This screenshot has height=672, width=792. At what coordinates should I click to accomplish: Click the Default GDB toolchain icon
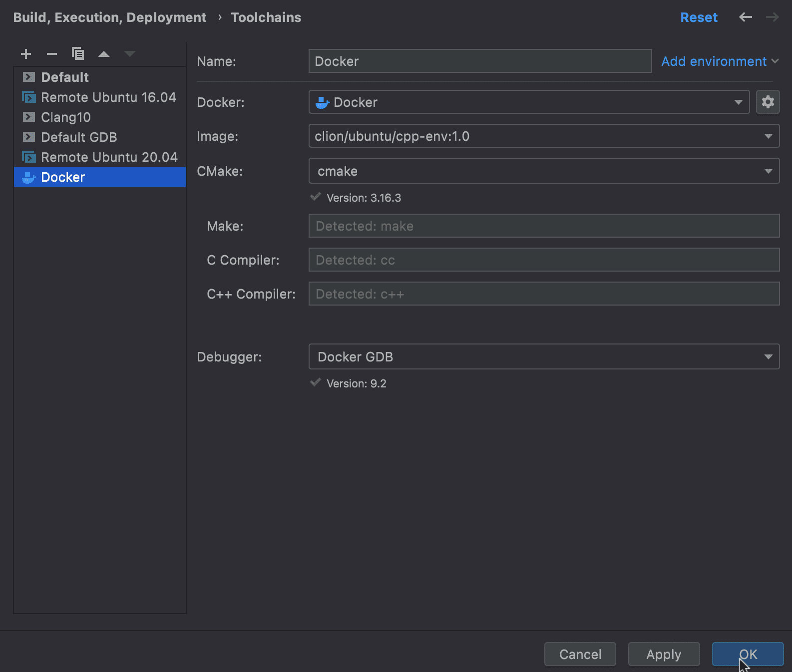[x=29, y=137]
